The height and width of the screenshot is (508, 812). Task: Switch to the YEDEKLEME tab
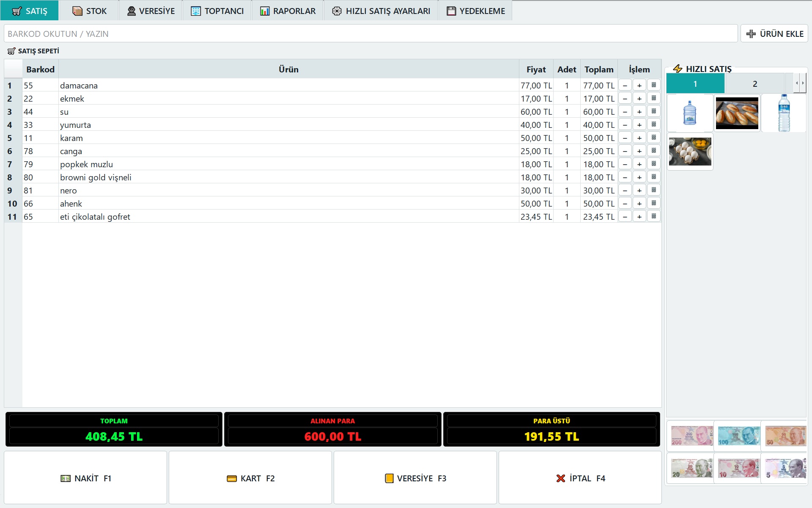coord(476,11)
